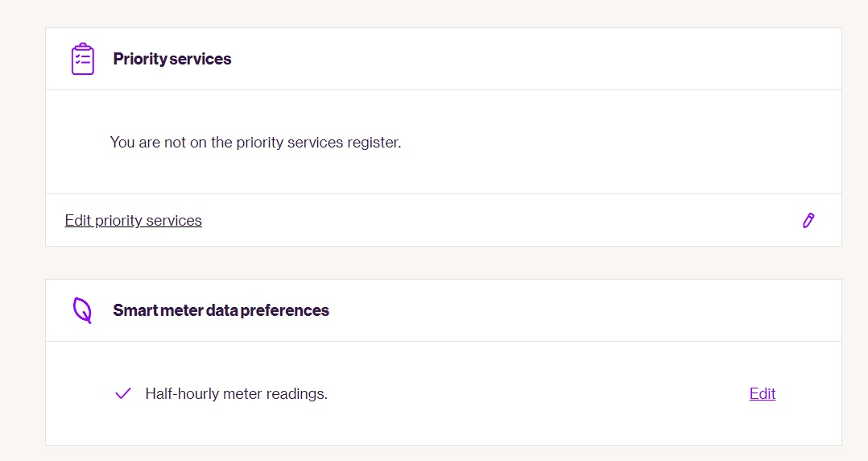Click the word "Edit" in Edit priority services
This screenshot has width=868, height=461.
coord(78,220)
